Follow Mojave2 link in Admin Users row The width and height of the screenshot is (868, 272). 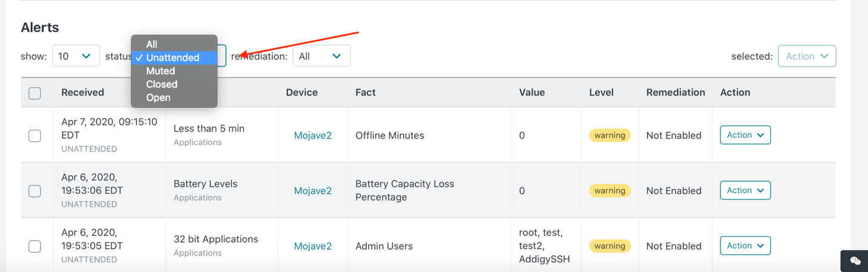pos(312,247)
